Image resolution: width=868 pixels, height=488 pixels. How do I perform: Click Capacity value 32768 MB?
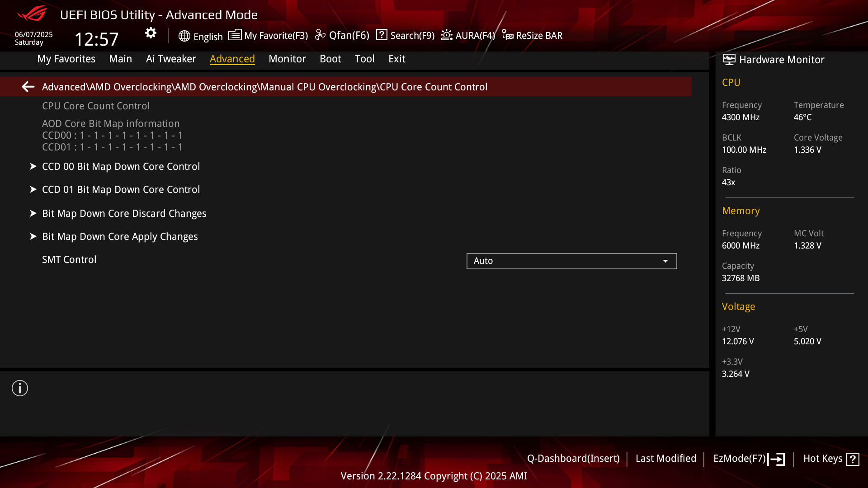point(741,278)
